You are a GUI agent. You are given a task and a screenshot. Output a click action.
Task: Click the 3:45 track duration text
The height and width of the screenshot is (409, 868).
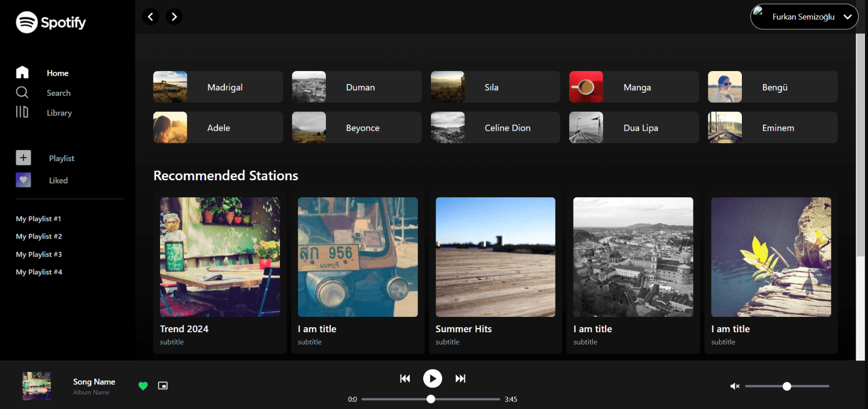click(x=511, y=399)
